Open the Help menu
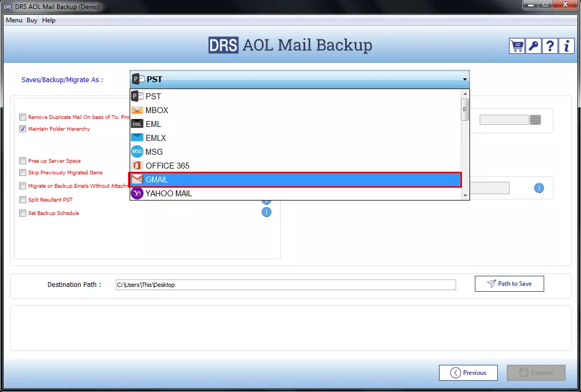This screenshot has height=392, width=581. pyautogui.click(x=49, y=20)
